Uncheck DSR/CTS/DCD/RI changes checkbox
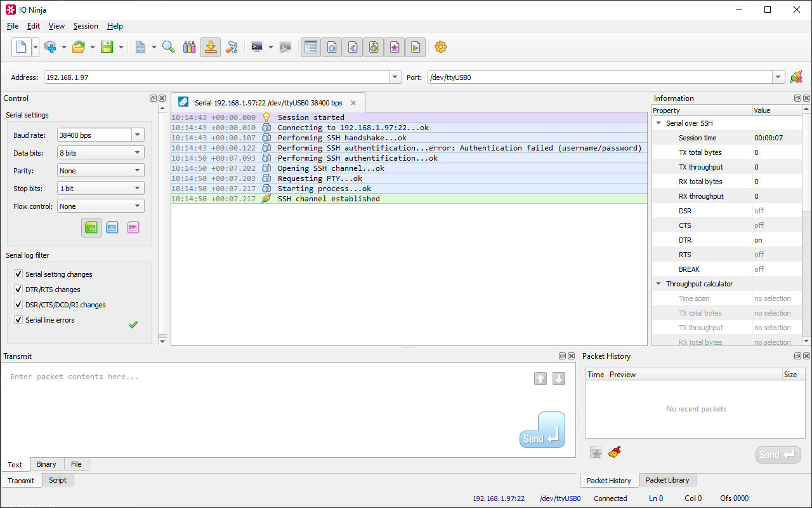This screenshot has height=508, width=812. point(18,305)
